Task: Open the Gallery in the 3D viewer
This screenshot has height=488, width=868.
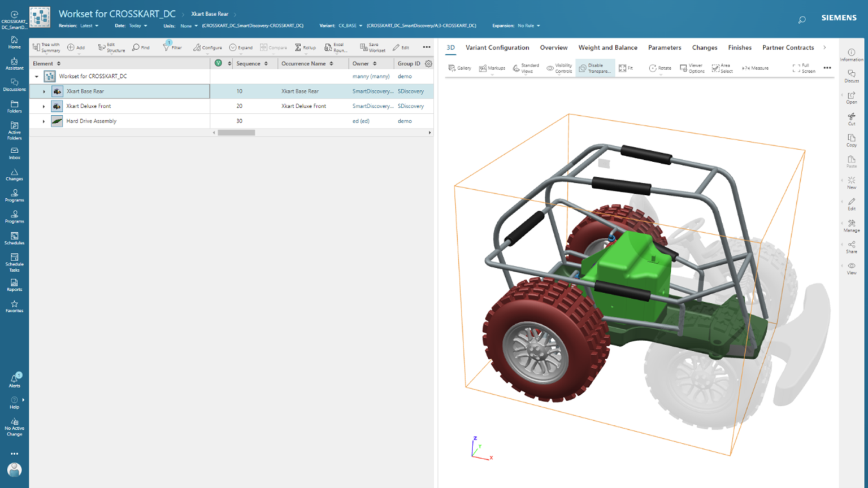Action: pos(459,68)
